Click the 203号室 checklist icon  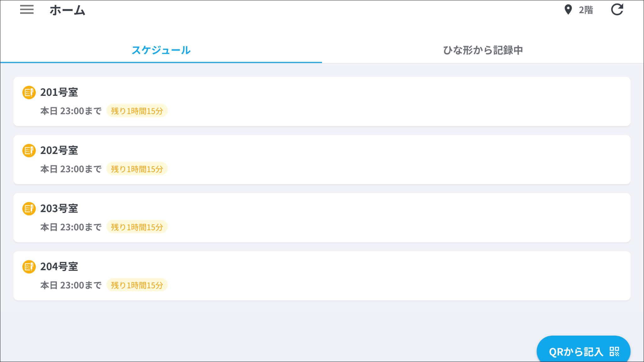point(29,209)
